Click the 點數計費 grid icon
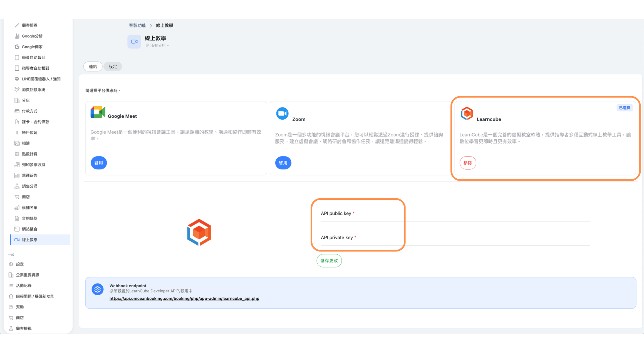Viewport: 644px width, 362px height. coord(17,154)
